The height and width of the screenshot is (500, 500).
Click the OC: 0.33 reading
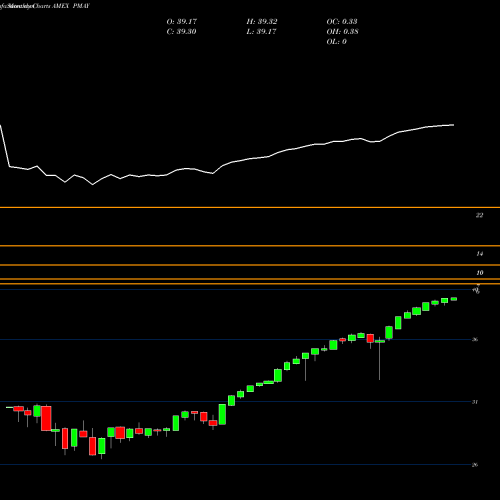(x=342, y=22)
